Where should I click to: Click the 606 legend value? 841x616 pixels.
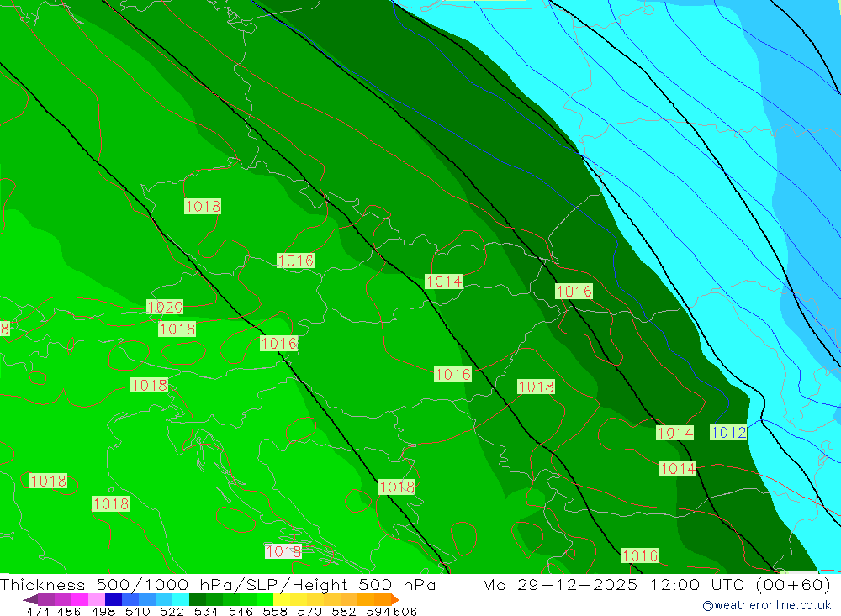point(405,611)
